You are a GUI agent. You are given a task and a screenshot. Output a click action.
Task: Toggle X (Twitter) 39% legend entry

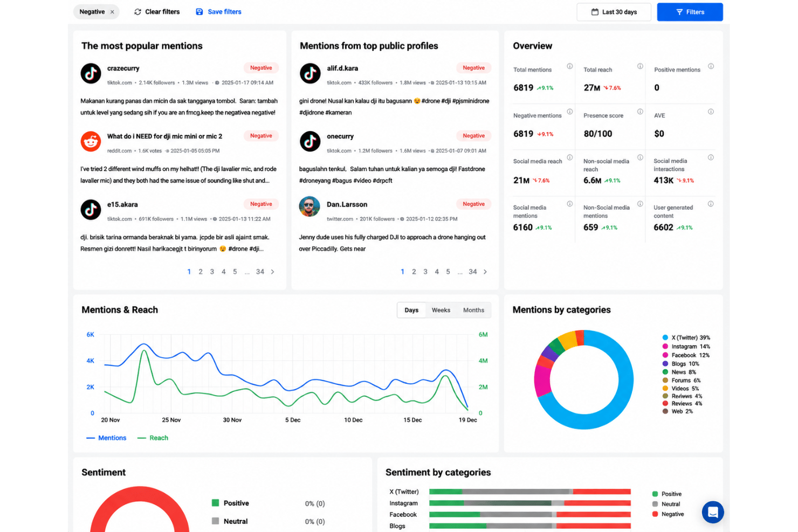pyautogui.click(x=686, y=337)
